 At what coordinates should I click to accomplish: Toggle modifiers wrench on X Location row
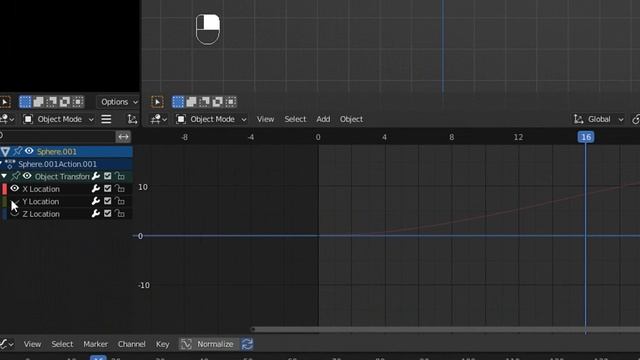[x=96, y=189]
